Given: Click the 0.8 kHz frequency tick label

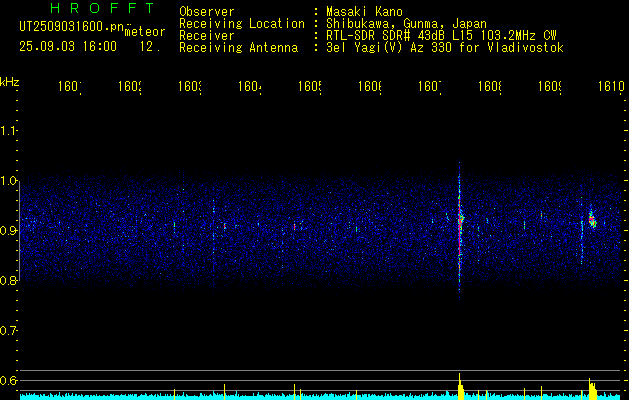Looking at the screenshot, I should tap(8, 280).
